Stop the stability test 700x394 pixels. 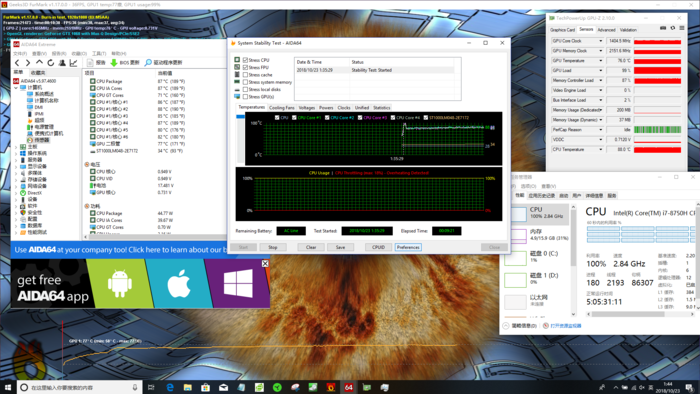(x=273, y=247)
